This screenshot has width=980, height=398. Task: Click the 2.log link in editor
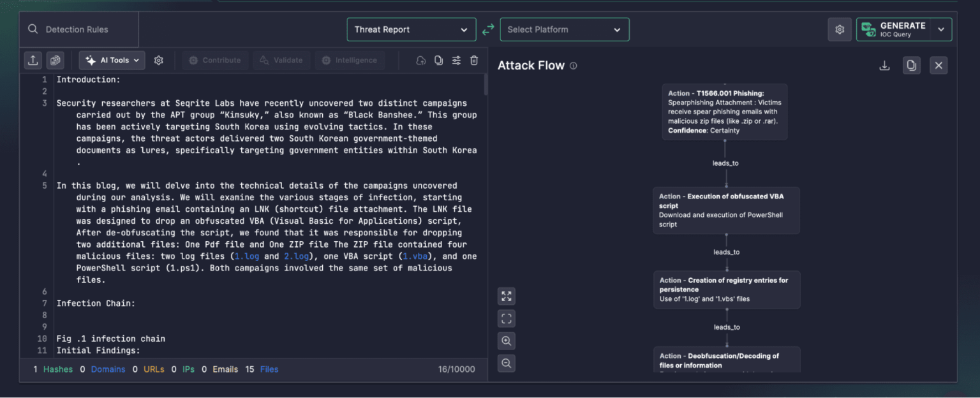(x=297, y=256)
